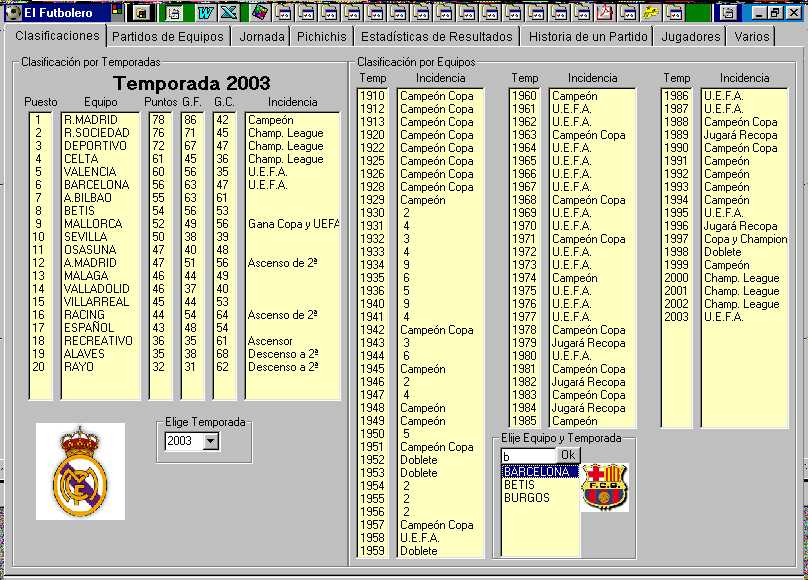Image resolution: width=808 pixels, height=580 pixels.
Task: Click the year 1960 in Temp list
Action: (x=524, y=96)
